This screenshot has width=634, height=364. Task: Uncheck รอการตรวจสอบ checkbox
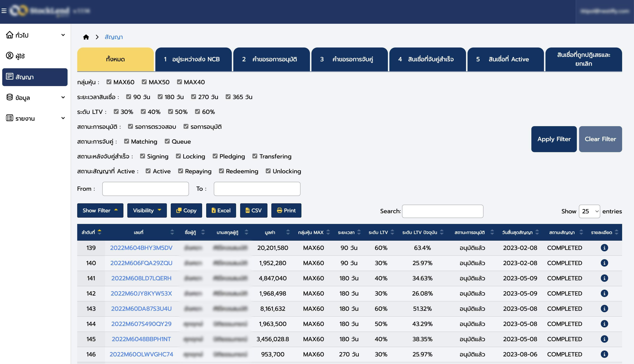[x=130, y=127]
